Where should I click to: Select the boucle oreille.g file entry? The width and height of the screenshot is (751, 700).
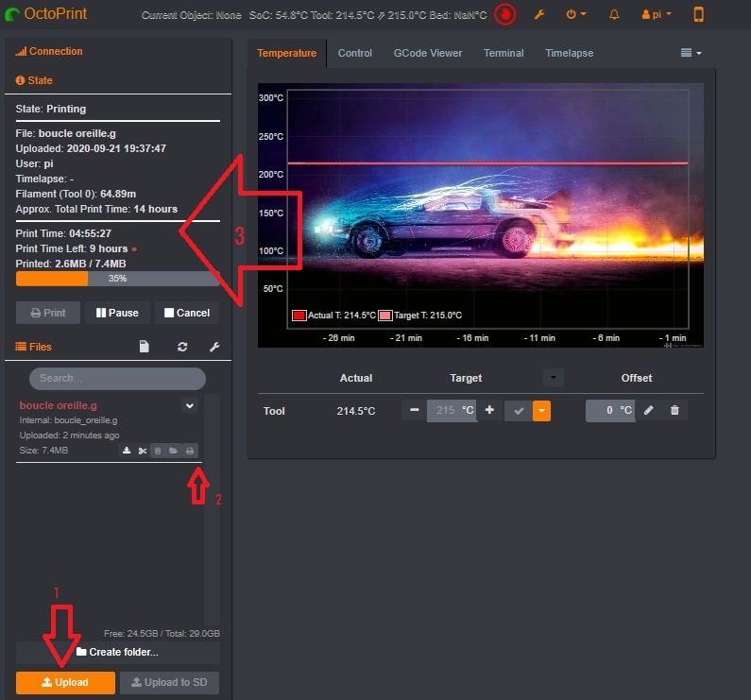[58, 405]
